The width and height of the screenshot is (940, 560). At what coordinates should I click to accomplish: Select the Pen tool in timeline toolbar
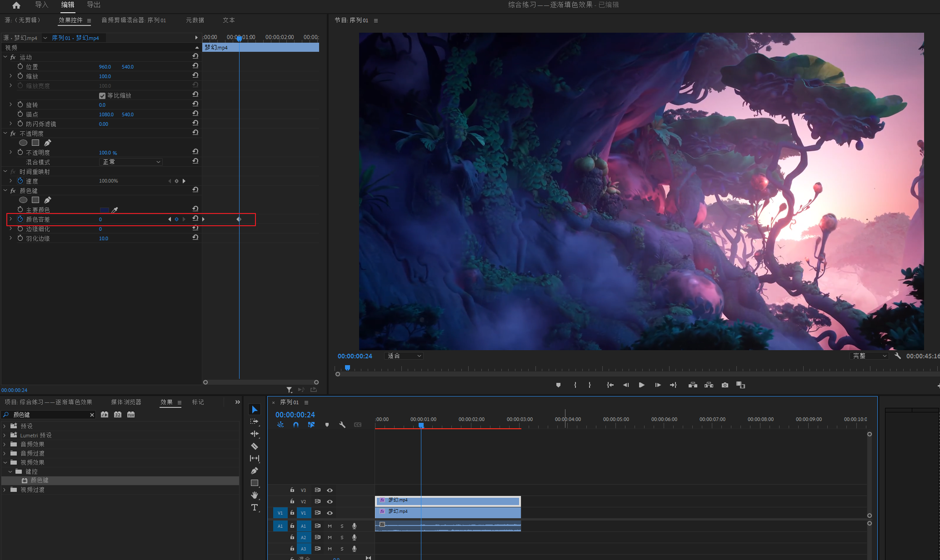255,471
